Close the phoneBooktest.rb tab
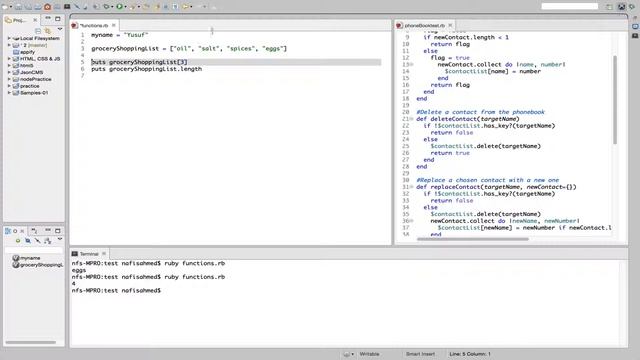 (450, 25)
